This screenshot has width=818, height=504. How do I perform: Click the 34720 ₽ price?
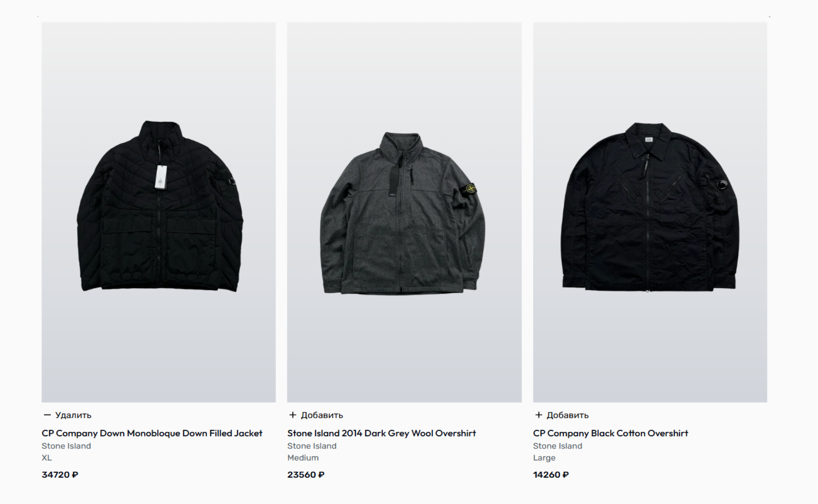(x=60, y=475)
